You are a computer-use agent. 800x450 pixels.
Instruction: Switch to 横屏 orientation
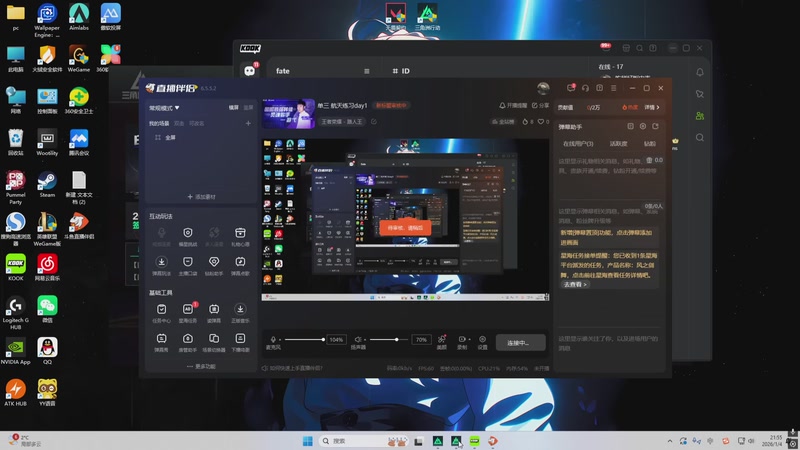pos(234,108)
